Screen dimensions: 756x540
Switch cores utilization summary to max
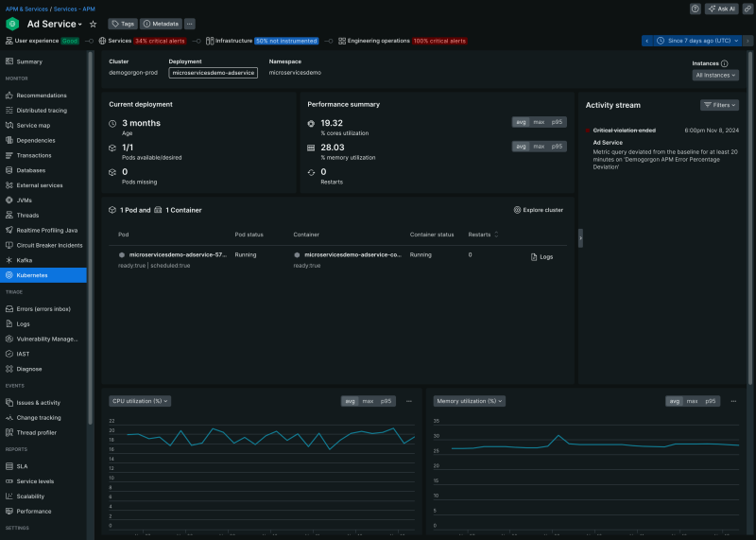pos(539,122)
